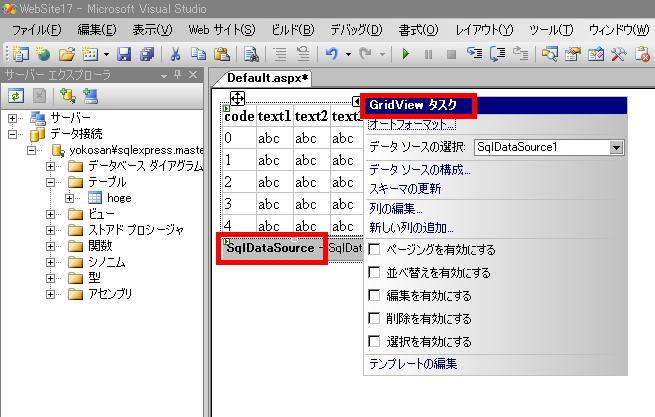
Task: Click the Find in Files icon
Action: pyautogui.click(x=251, y=54)
